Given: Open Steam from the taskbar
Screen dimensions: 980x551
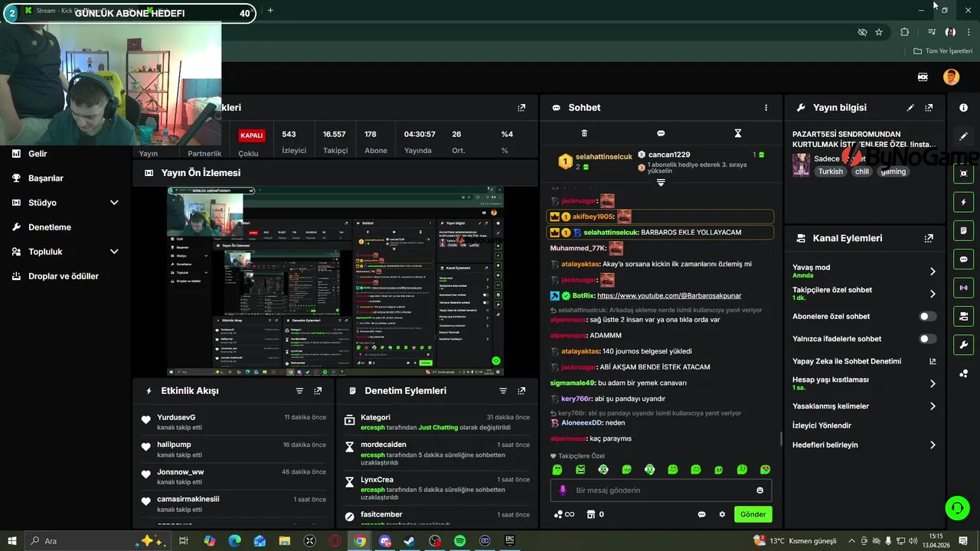Looking at the screenshot, I should [410, 541].
